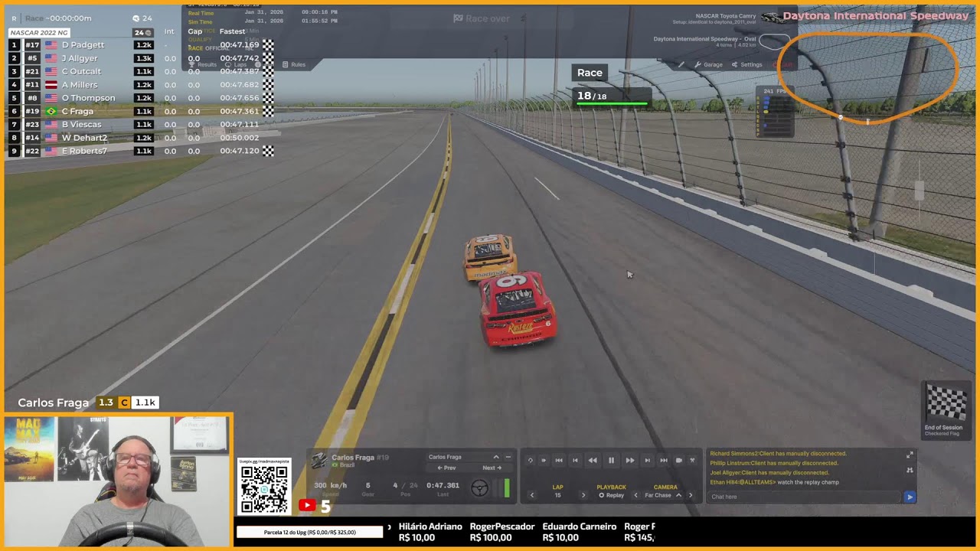Step forward one frame in replay
The height and width of the screenshot is (551, 980).
pos(647,460)
